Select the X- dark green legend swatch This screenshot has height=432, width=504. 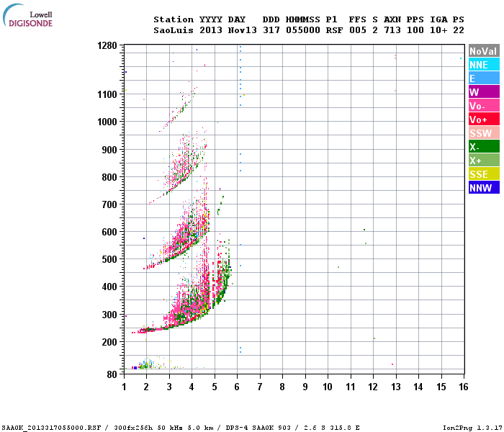484,147
